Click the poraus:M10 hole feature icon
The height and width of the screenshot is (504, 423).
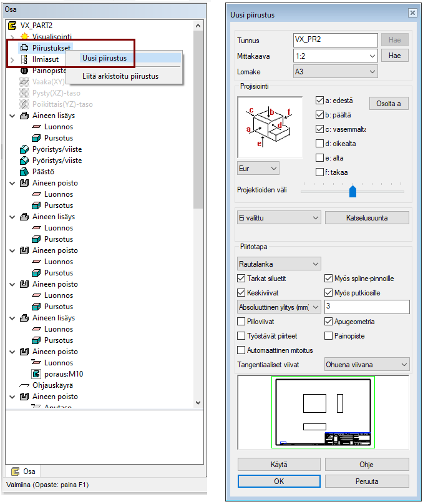(x=36, y=374)
